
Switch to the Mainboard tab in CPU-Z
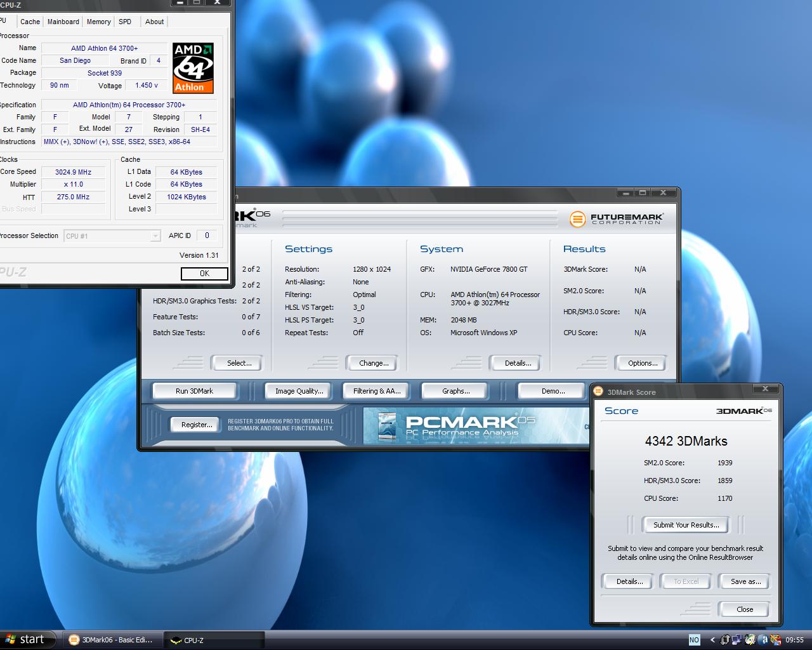pyautogui.click(x=63, y=22)
